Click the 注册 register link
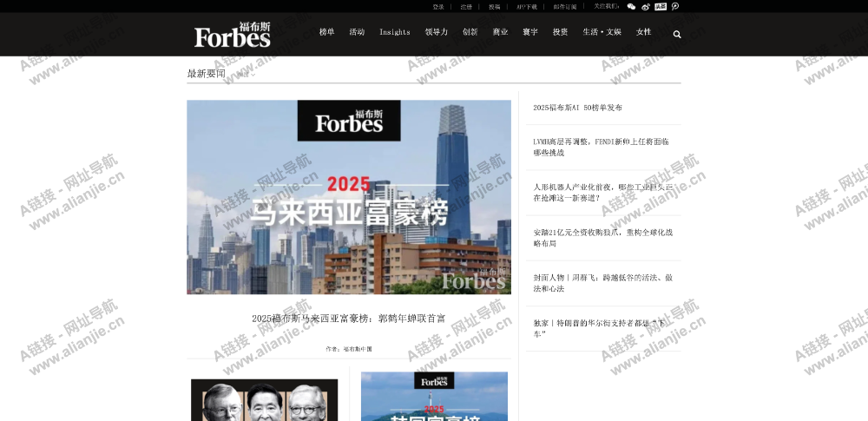 coord(466,6)
